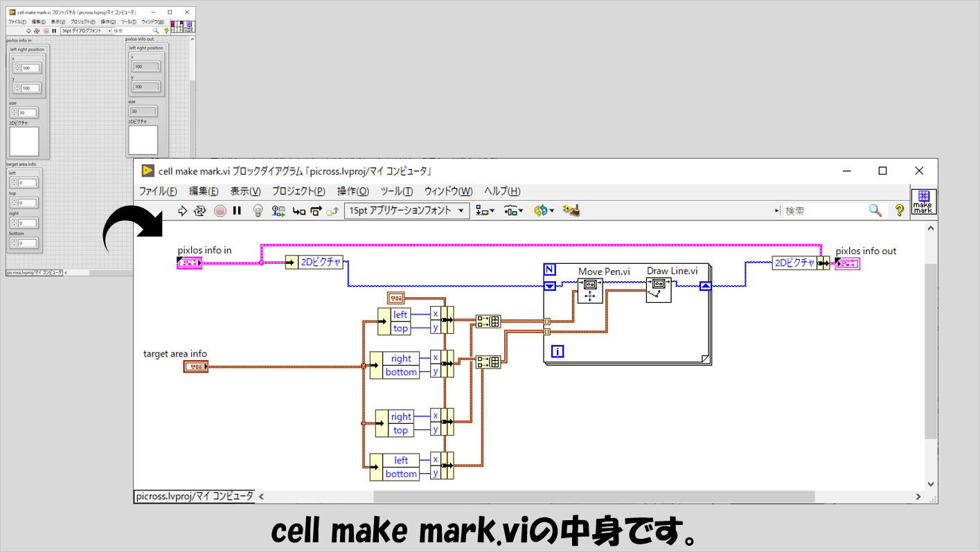Open プロジェクト menu in block diagram
The image size is (980, 552).
[299, 192]
